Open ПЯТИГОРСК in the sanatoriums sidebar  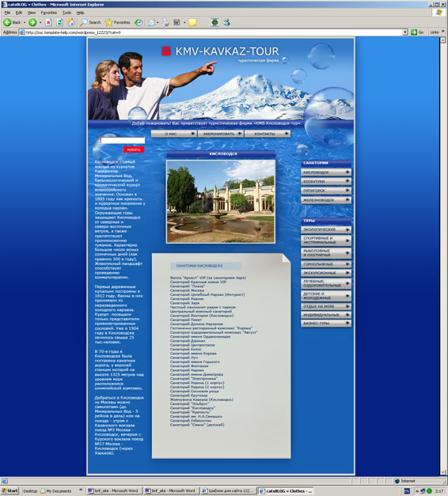coord(326,191)
